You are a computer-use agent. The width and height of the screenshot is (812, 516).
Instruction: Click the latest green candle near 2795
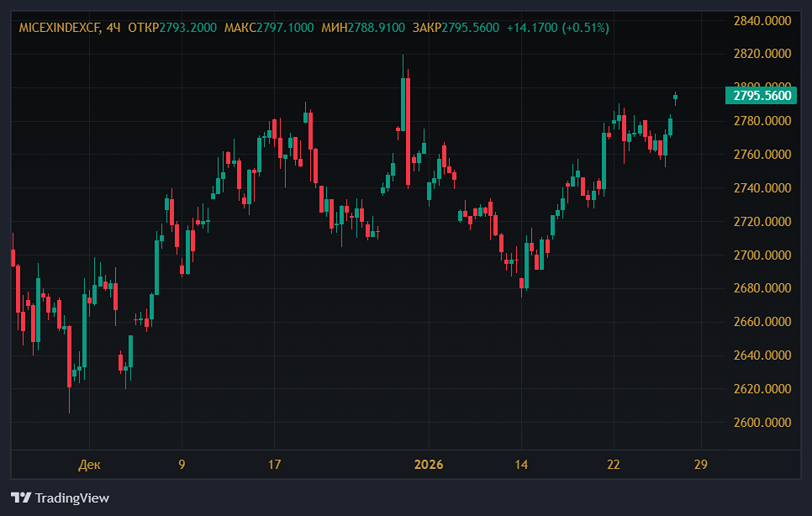pyautogui.click(x=675, y=97)
